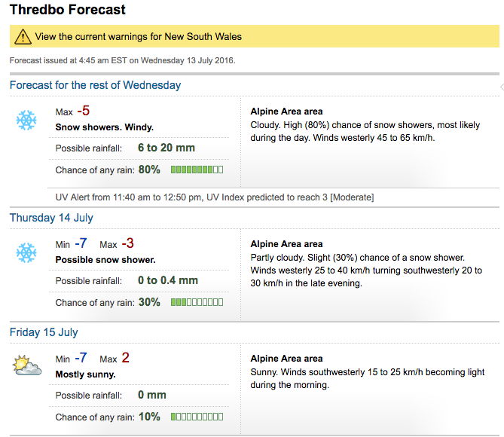Click the 30% chance of rain bar
Screen dimensions: 504x437
[197, 302]
